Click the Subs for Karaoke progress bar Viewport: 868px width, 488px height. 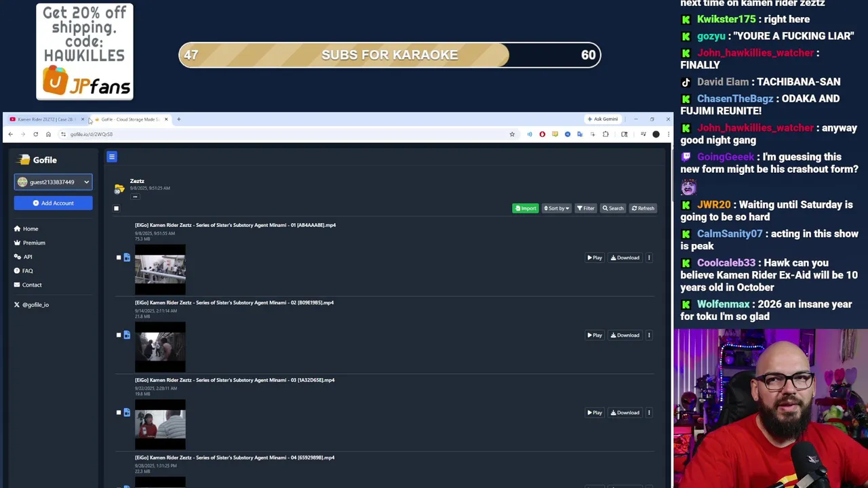click(389, 55)
